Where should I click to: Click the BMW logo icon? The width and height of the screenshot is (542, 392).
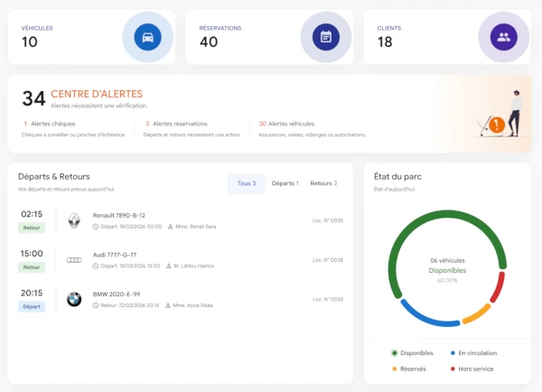[x=74, y=299]
